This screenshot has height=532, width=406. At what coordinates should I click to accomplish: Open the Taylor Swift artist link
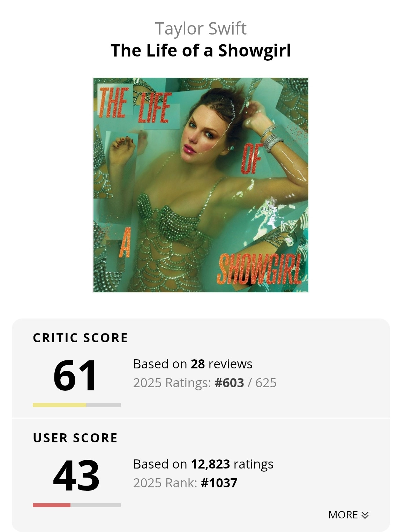[x=201, y=29]
